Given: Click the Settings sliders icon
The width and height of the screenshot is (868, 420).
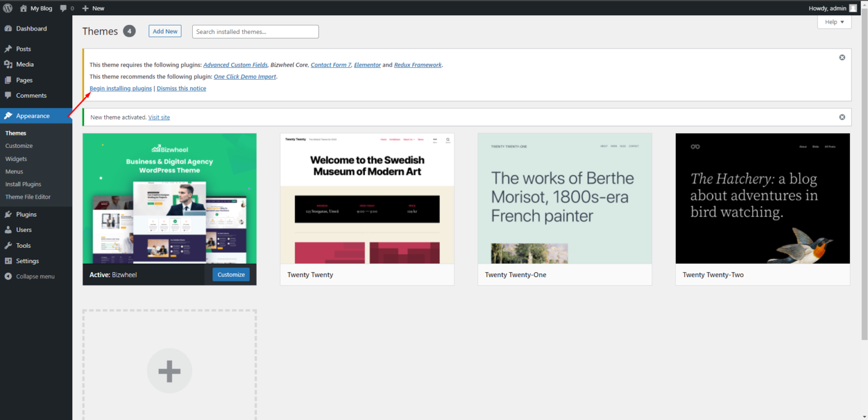Looking at the screenshot, I should [8, 261].
